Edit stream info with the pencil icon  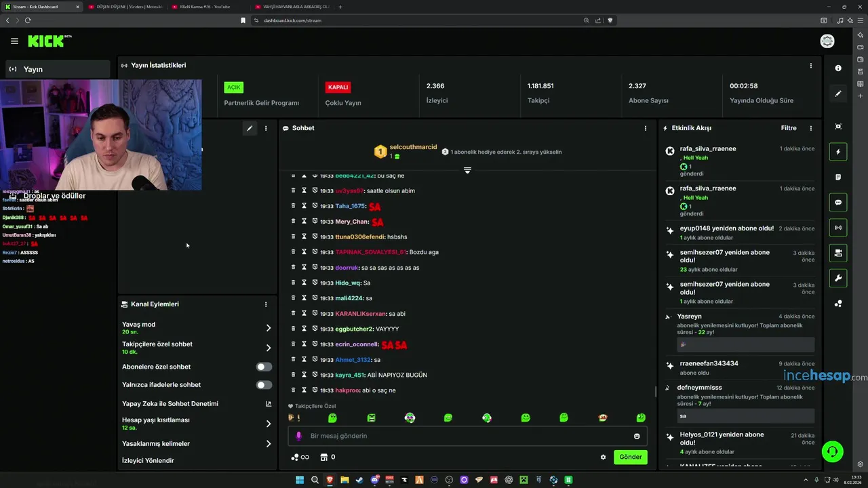(250, 128)
